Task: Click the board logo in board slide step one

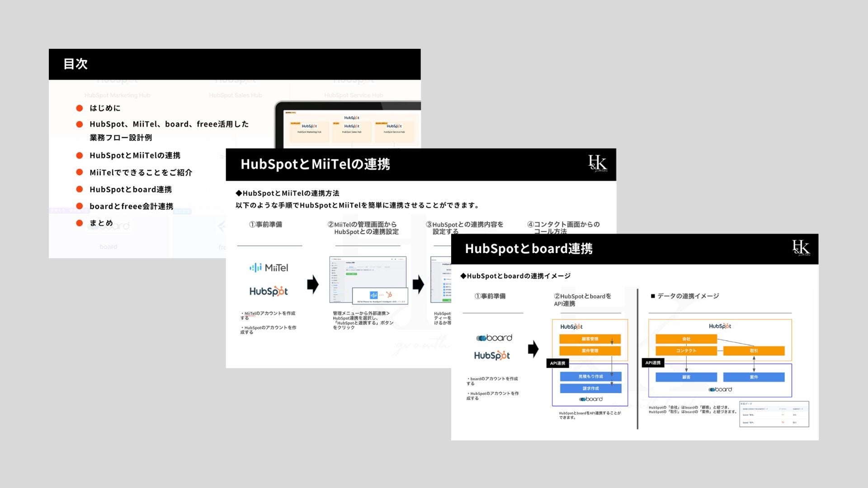Action: [494, 338]
